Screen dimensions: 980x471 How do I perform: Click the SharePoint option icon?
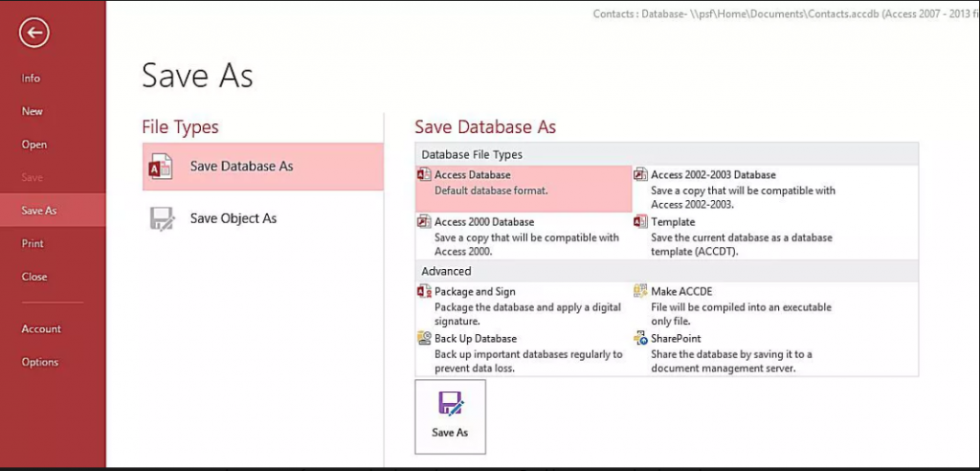coord(640,338)
